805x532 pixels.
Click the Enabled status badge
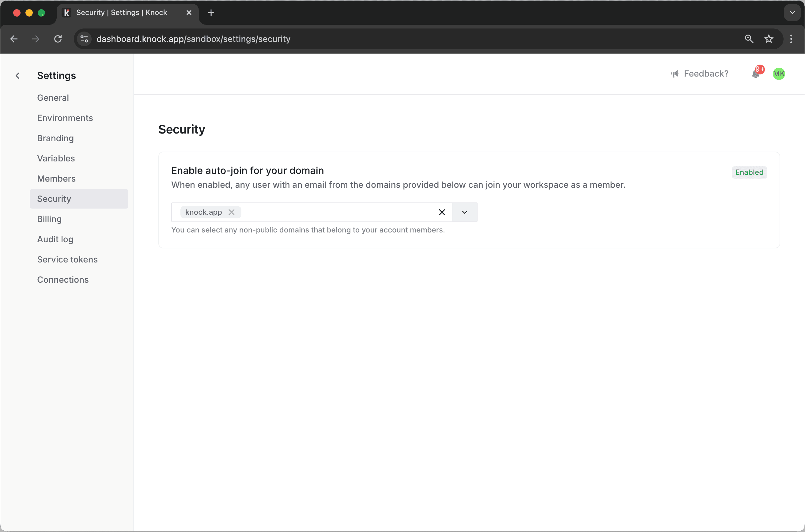(749, 172)
